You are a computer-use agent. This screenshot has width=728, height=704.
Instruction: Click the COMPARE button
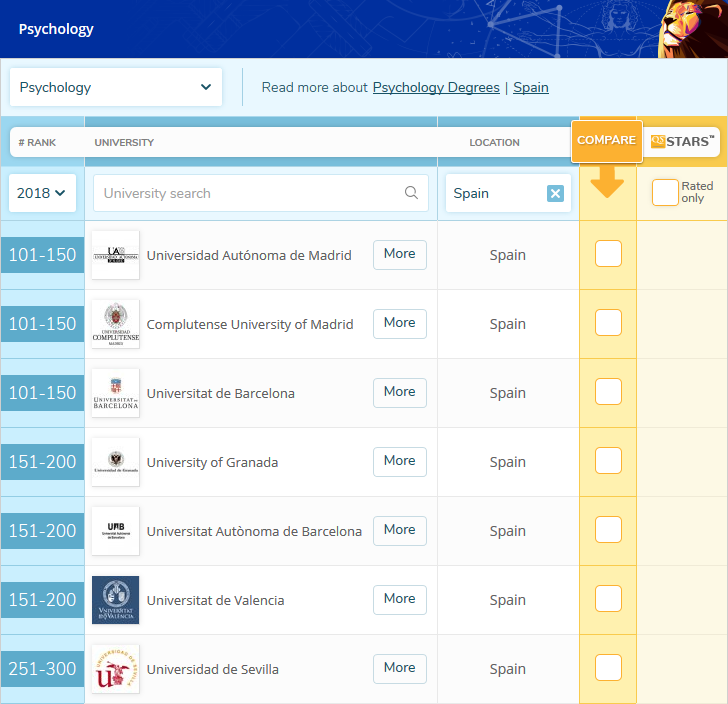pyautogui.click(x=606, y=141)
